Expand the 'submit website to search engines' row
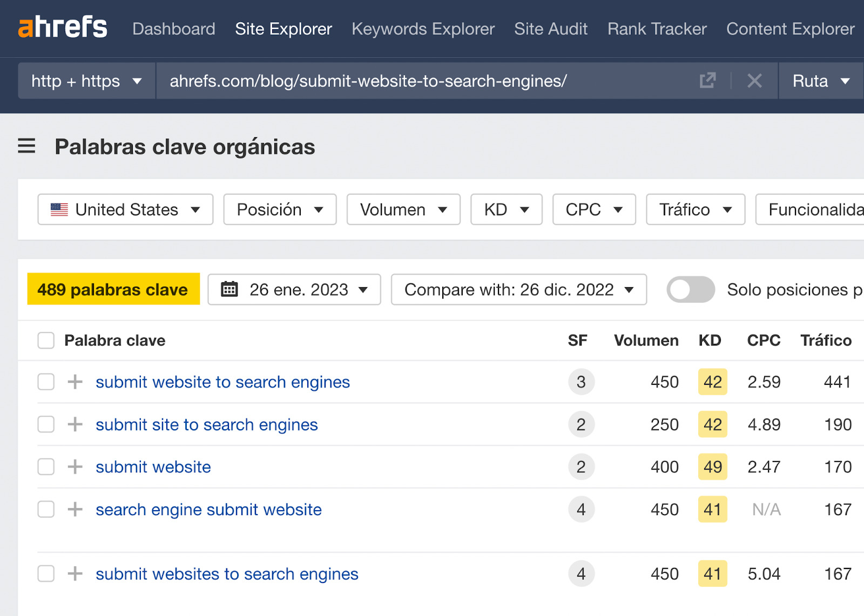Screen dimensions: 864x616 75,382
